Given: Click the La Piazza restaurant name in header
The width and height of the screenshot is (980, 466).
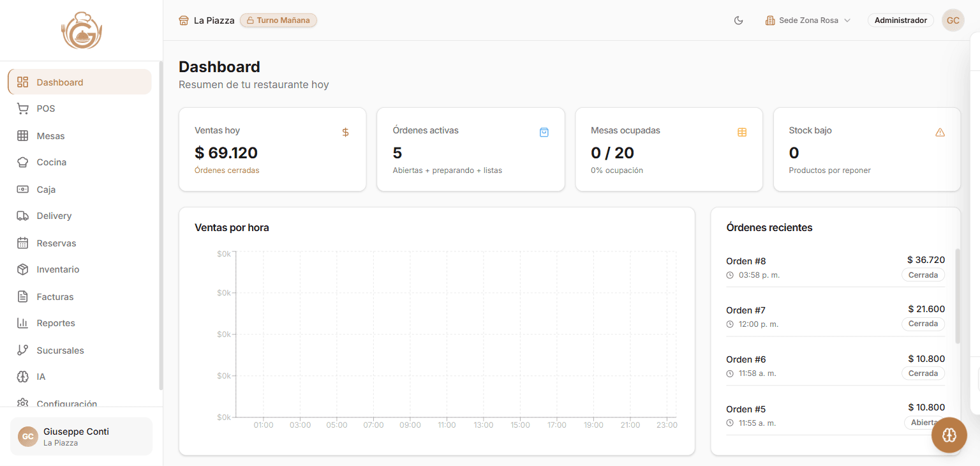Looking at the screenshot, I should pos(214,20).
